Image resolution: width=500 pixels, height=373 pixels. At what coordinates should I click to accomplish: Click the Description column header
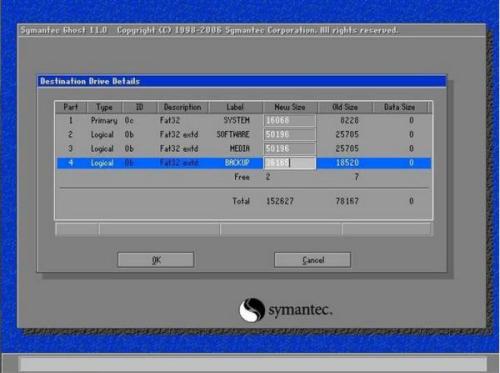click(183, 107)
